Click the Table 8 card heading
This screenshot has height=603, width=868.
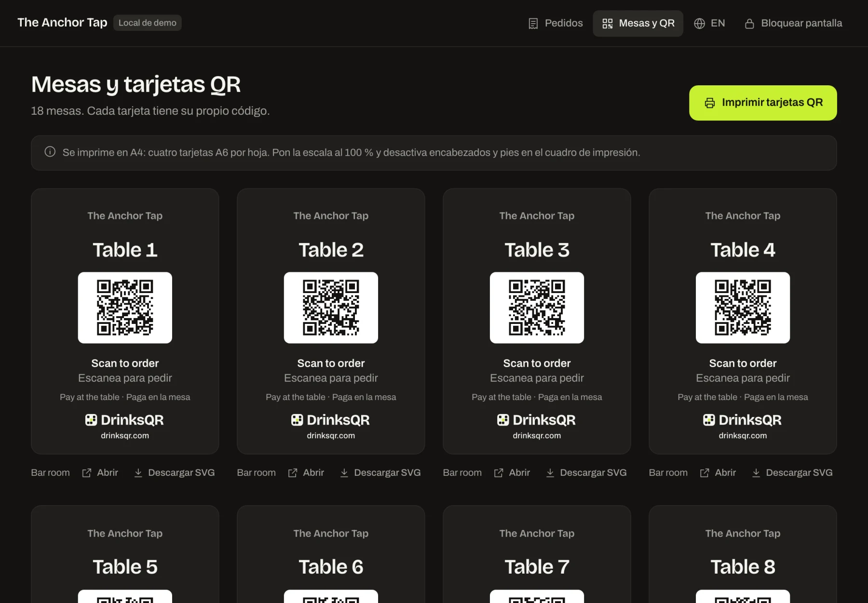pyautogui.click(x=743, y=567)
